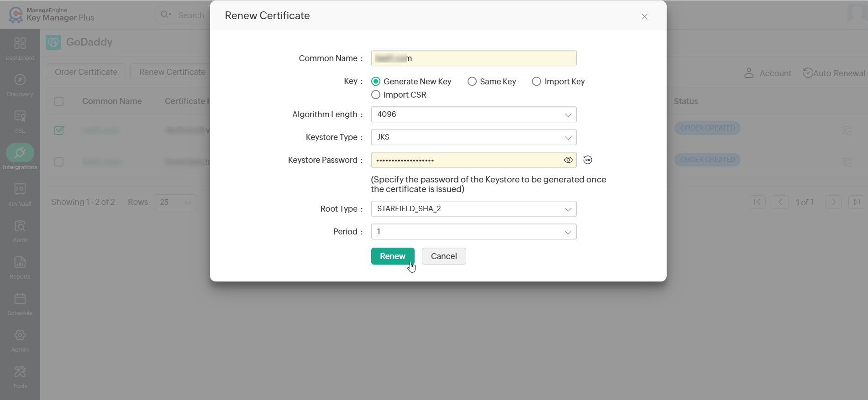Open the Algorithm Length dropdown

(473, 114)
